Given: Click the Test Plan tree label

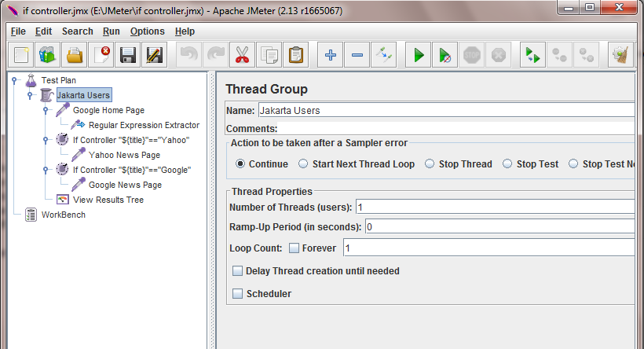Looking at the screenshot, I should (58, 80).
